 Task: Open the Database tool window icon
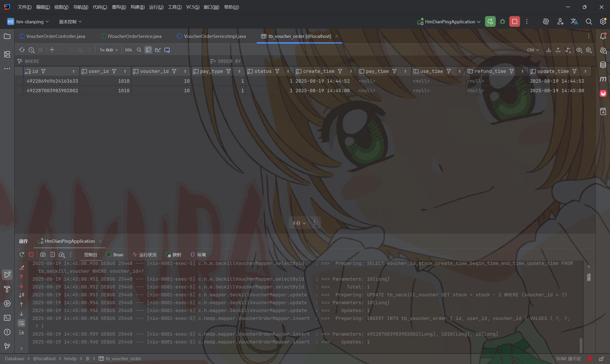pos(603,65)
